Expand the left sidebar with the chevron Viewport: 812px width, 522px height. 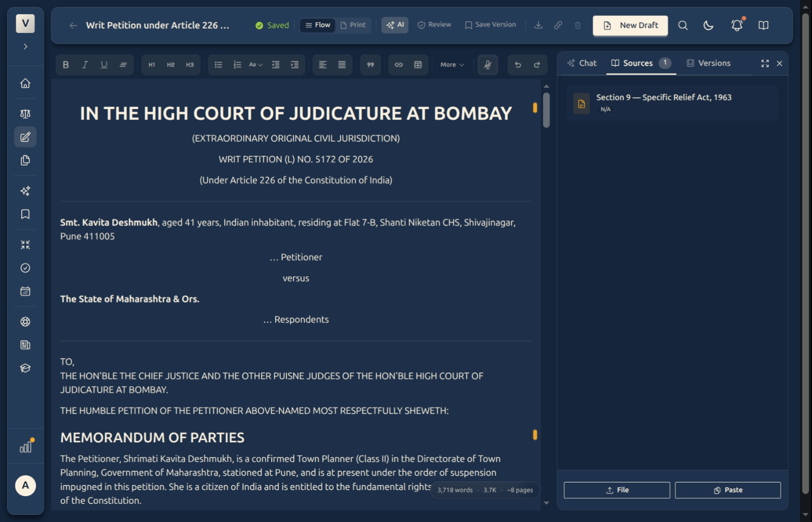(x=25, y=46)
